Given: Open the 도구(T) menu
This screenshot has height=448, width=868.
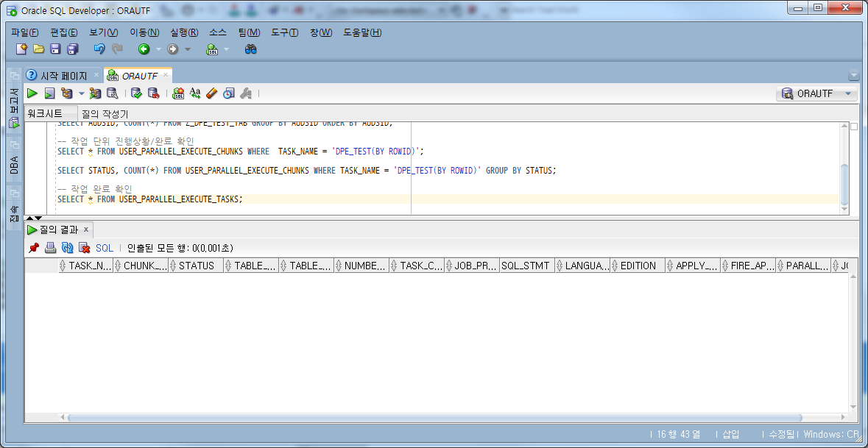Looking at the screenshot, I should pyautogui.click(x=284, y=32).
